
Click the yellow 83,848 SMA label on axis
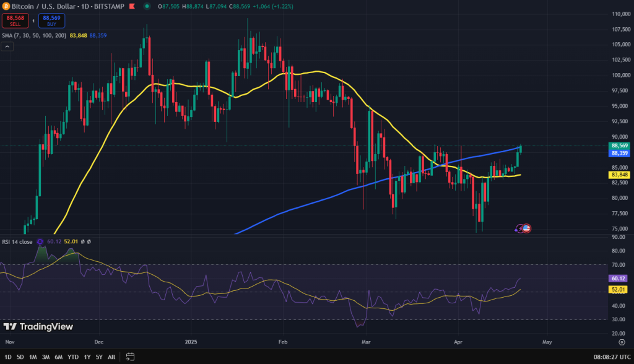619,175
